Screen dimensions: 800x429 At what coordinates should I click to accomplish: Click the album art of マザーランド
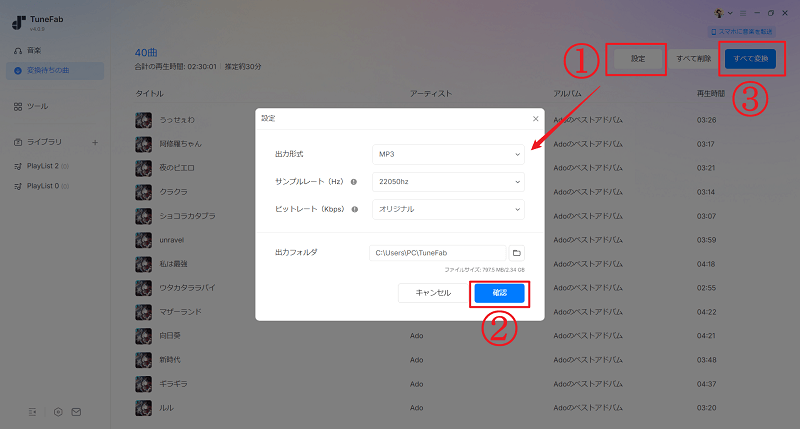click(x=143, y=312)
